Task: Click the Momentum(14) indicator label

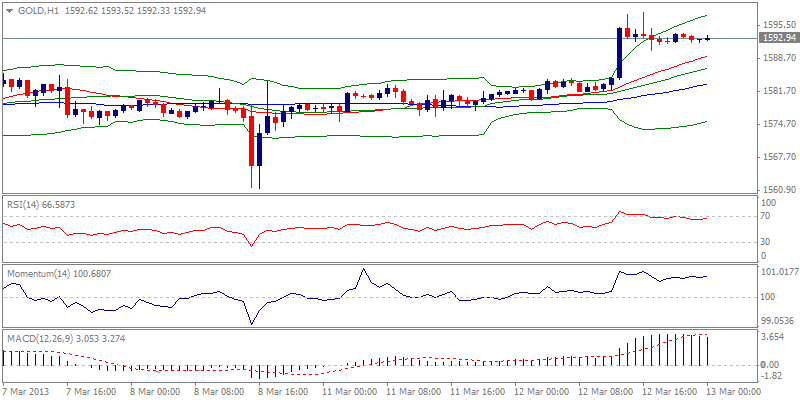Action: [x=36, y=272]
